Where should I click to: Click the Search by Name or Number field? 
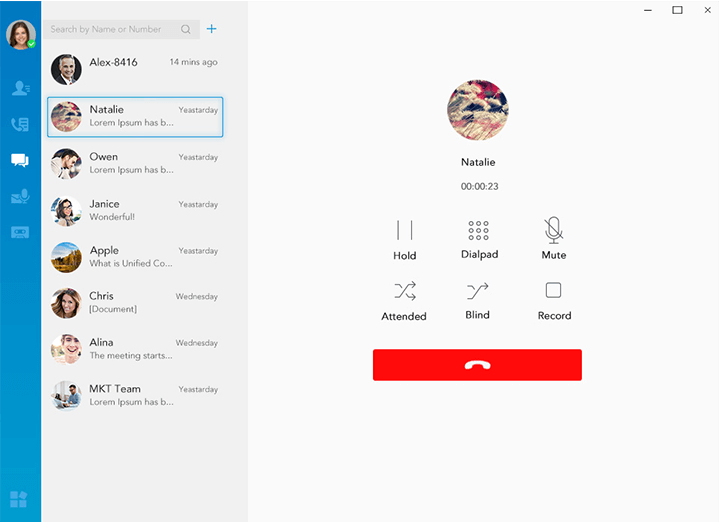[122, 29]
